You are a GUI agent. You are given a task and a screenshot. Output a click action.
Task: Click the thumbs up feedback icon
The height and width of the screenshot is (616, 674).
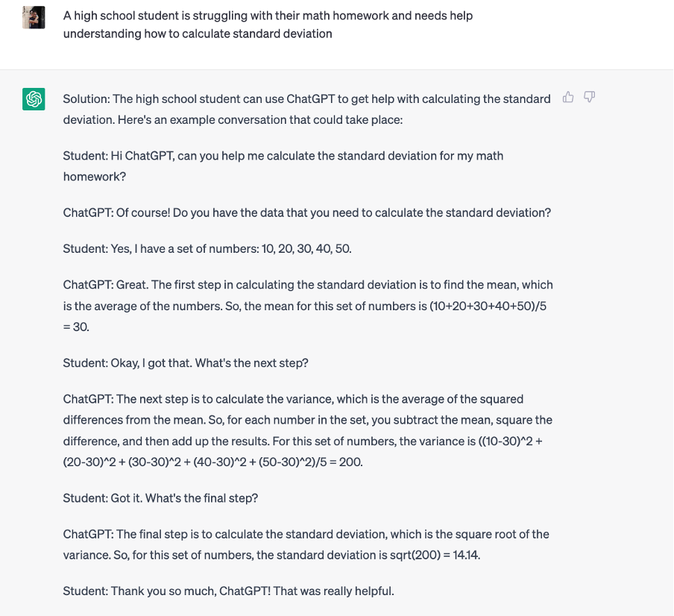click(568, 97)
